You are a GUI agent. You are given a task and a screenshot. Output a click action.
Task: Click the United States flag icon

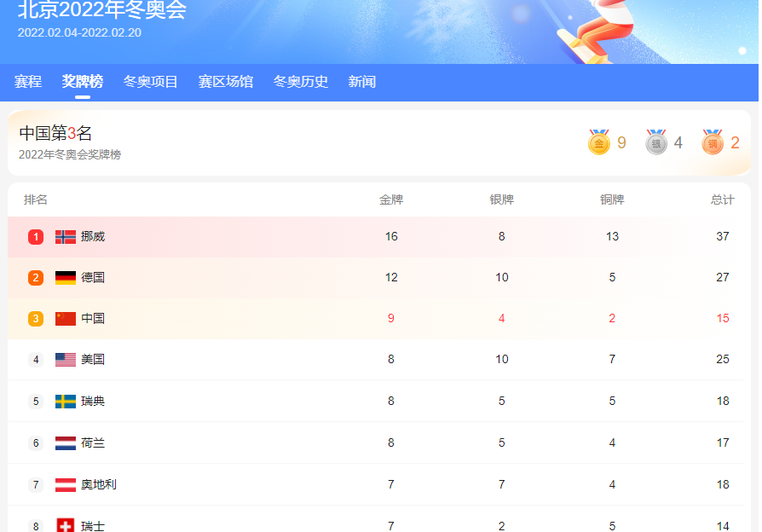point(66,360)
